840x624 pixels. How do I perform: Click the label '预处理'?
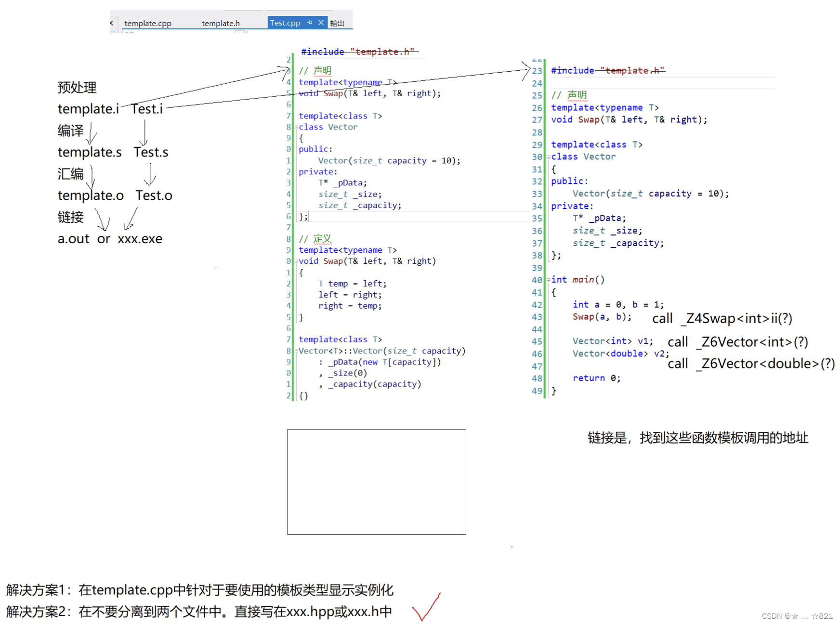click(77, 87)
